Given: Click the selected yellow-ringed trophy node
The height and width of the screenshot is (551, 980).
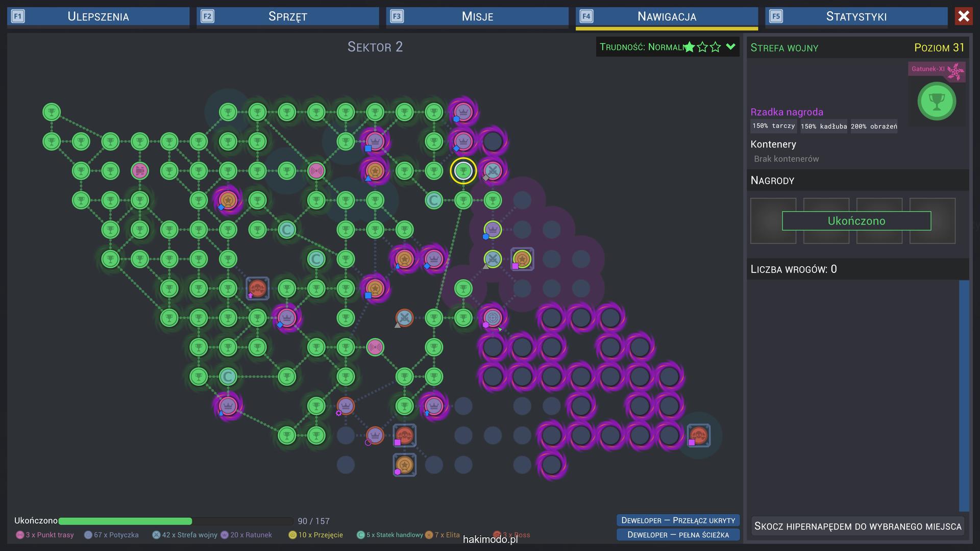Looking at the screenshot, I should [x=463, y=170].
